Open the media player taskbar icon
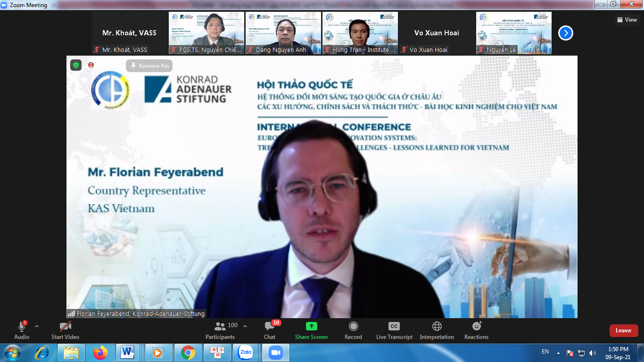The height and width of the screenshot is (362, 644). (158, 353)
